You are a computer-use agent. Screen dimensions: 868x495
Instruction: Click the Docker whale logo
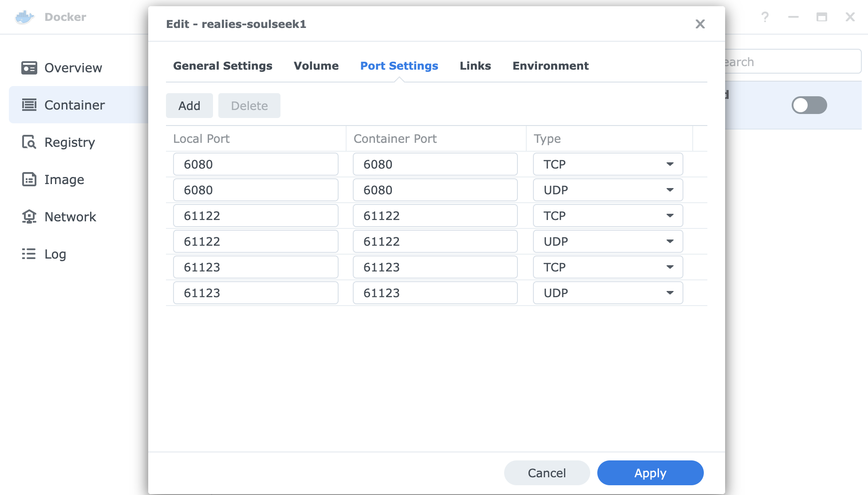[x=25, y=17]
